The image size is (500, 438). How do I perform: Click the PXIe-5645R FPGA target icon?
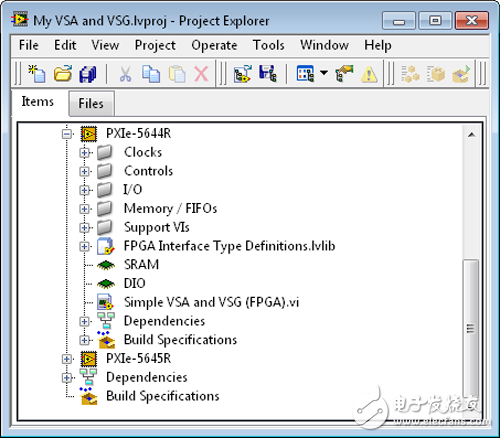89,359
